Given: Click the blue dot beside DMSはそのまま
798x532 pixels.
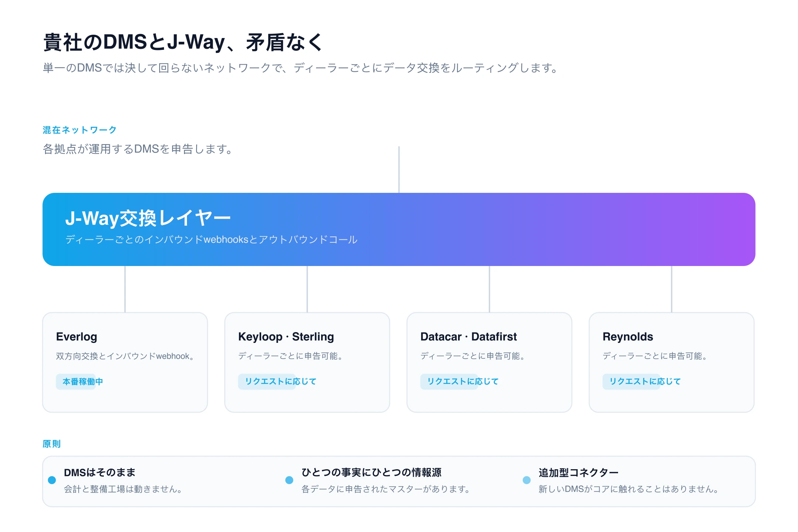Looking at the screenshot, I should pos(52,480).
